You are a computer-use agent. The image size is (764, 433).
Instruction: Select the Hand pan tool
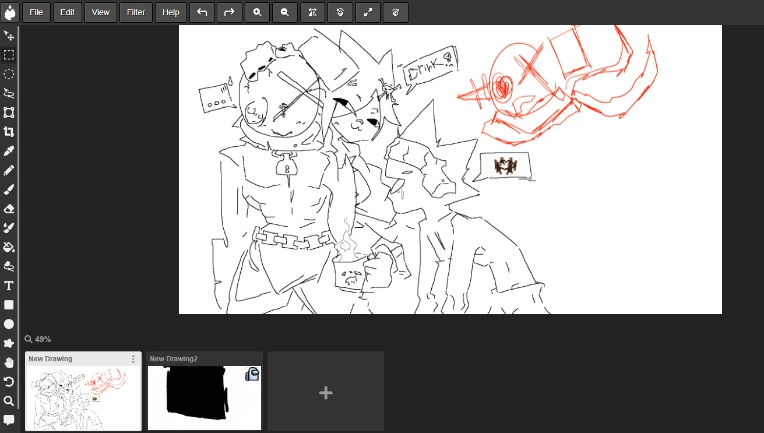[x=9, y=362]
